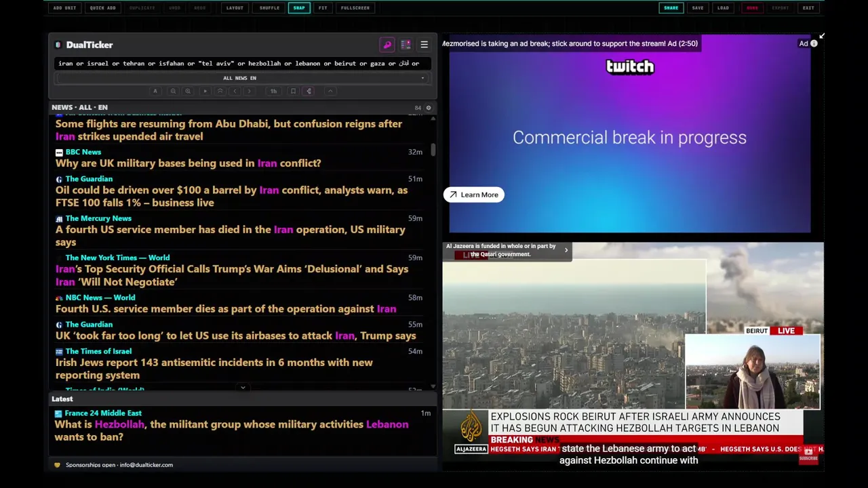Click the Beirut reporter video inset

(x=752, y=372)
